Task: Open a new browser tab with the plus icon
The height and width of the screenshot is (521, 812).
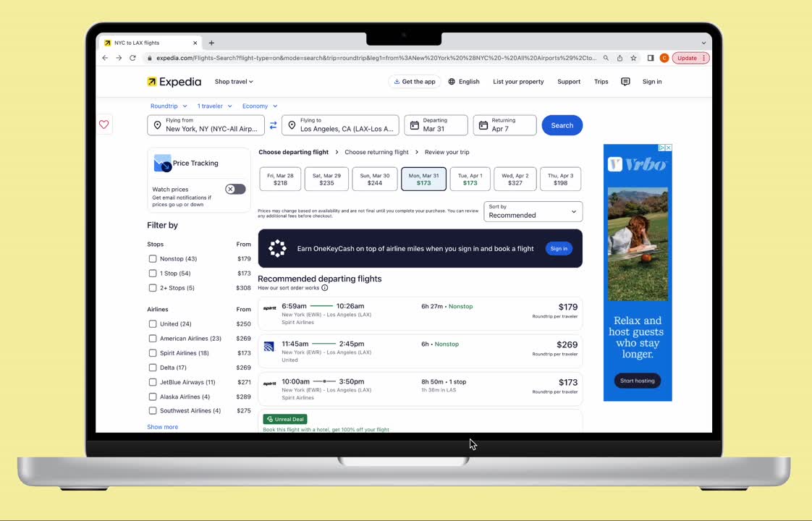Action: (211, 43)
